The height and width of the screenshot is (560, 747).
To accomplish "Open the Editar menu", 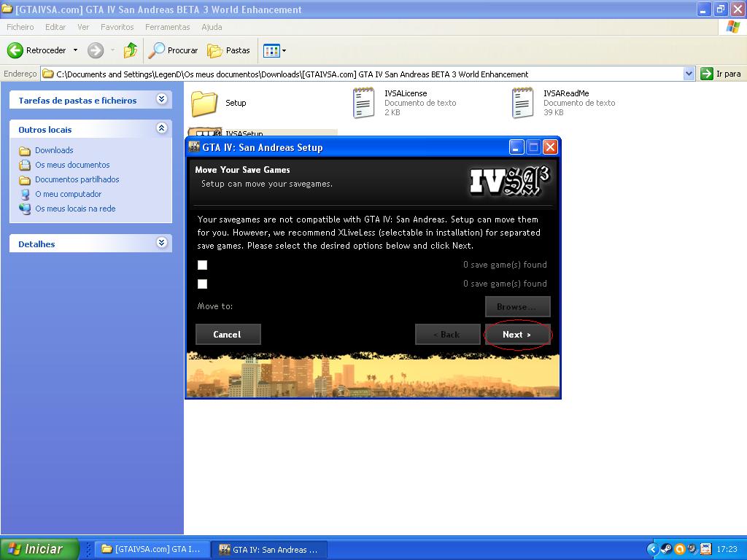I will point(55,27).
